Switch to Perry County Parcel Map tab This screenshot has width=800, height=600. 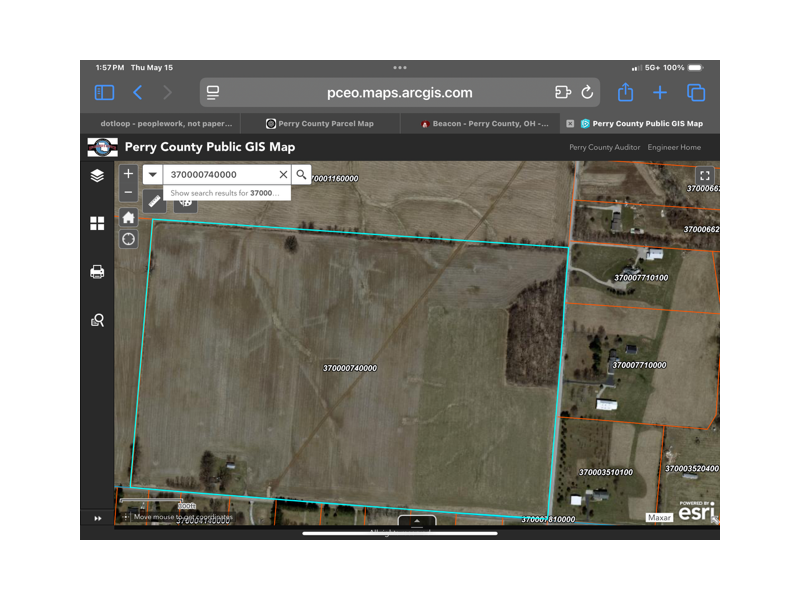click(320, 123)
